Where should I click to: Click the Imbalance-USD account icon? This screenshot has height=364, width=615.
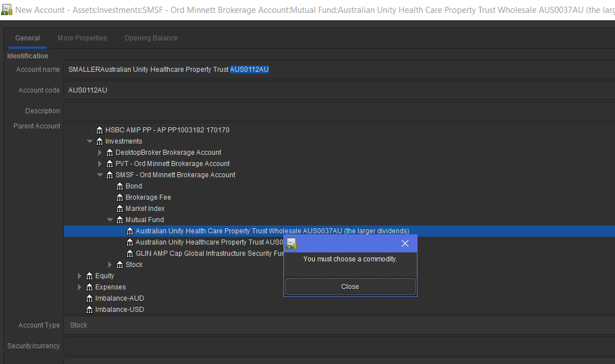coord(89,310)
